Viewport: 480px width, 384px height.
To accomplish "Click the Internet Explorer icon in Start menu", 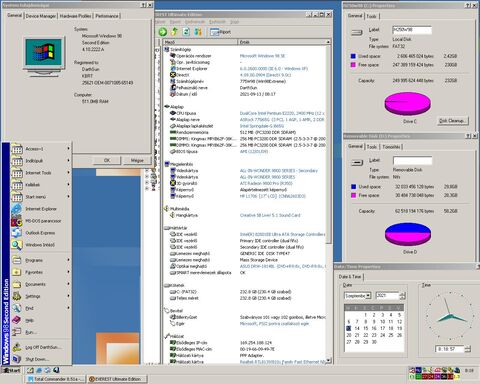I will click(16, 209).
